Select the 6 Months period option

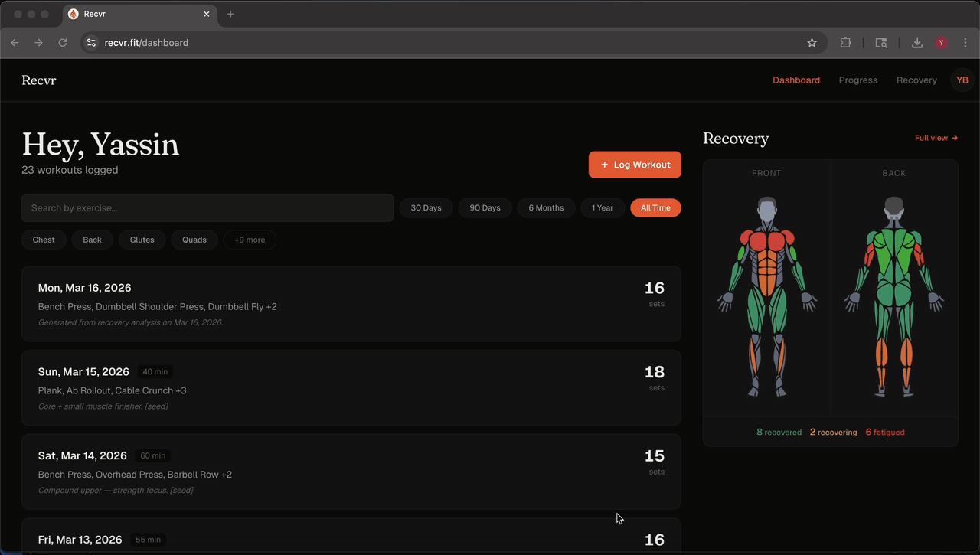(x=546, y=207)
